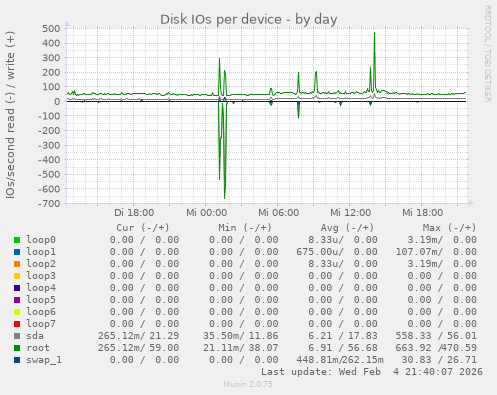Click the loop6 lime legend swatch
497x395 pixels.
pos(17,312)
